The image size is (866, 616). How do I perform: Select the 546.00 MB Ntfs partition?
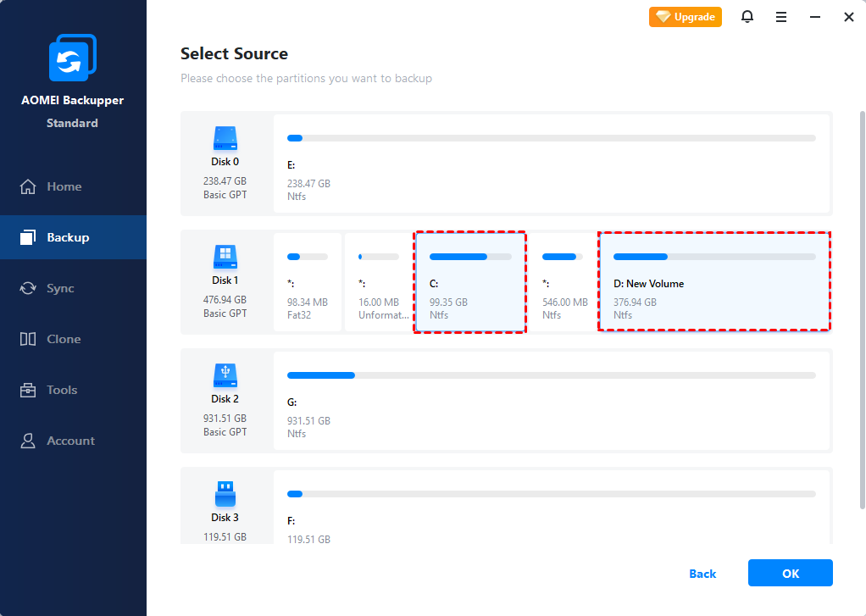pos(563,283)
